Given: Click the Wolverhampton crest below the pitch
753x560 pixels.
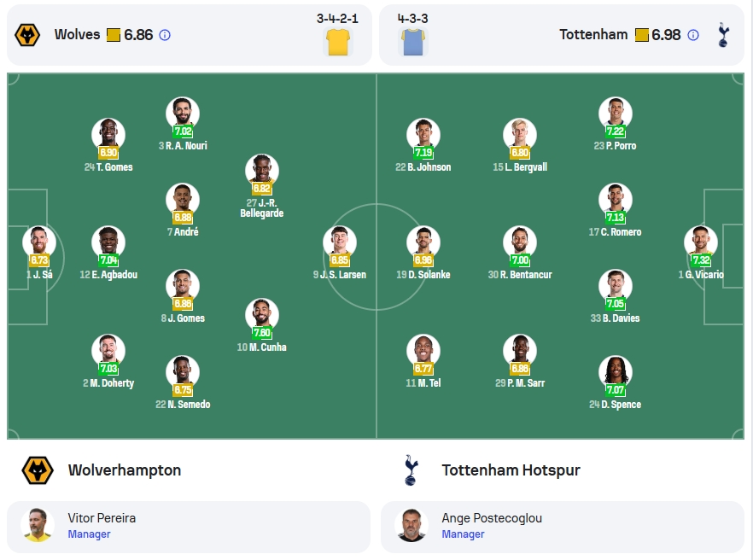Looking at the screenshot, I should click(38, 470).
